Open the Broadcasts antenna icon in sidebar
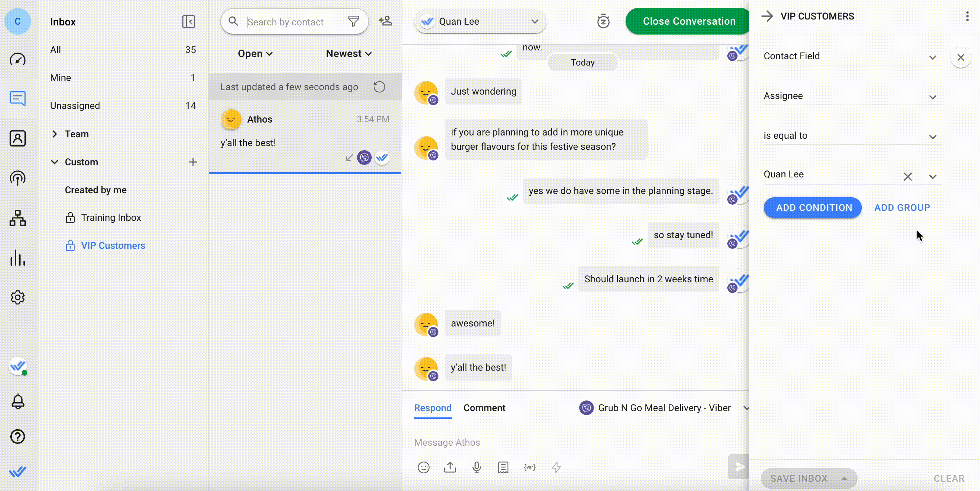Viewport: 980px width, 491px height. (x=18, y=178)
